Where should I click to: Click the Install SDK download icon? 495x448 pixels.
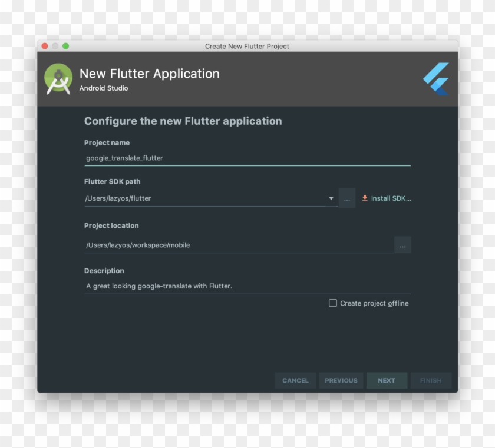tap(365, 198)
